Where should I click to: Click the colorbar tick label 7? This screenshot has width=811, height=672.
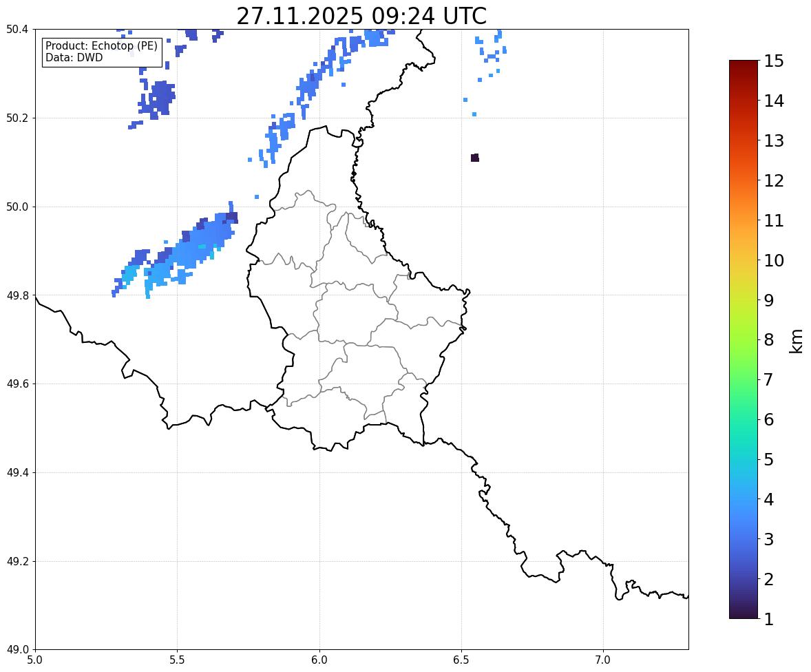pyautogui.click(x=769, y=379)
